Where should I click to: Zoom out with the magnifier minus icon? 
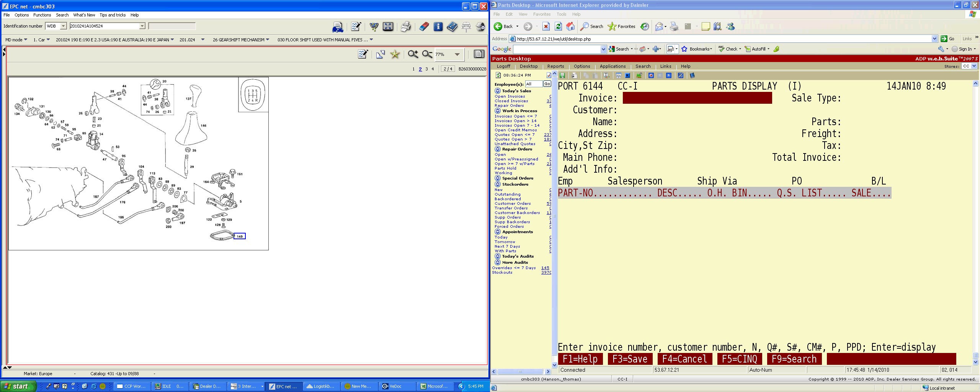click(x=427, y=54)
